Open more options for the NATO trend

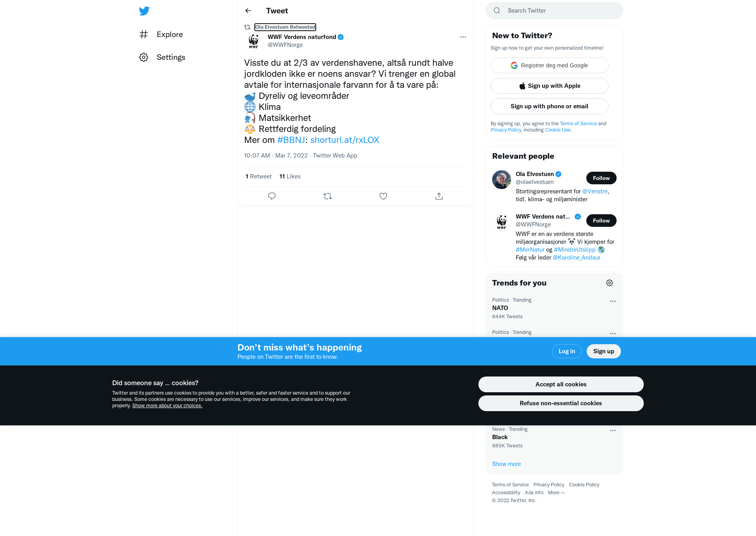pos(613,301)
